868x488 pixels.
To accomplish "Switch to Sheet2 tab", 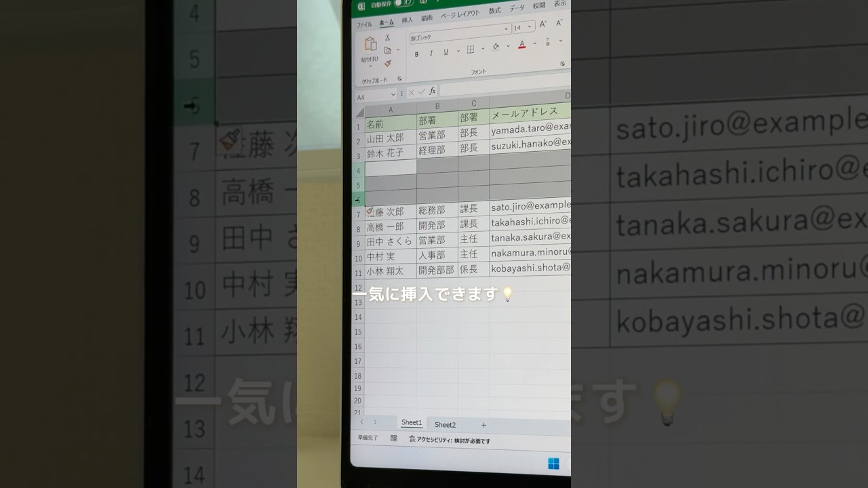I will coord(445,425).
